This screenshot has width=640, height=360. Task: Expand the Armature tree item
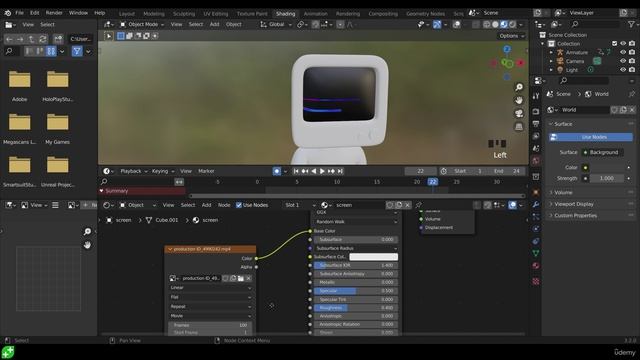pos(551,52)
